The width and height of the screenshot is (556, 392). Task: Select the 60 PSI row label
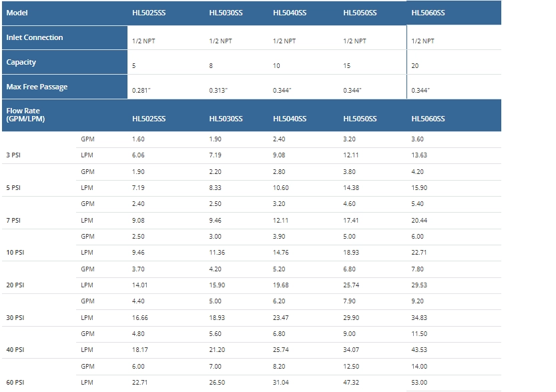click(16, 383)
